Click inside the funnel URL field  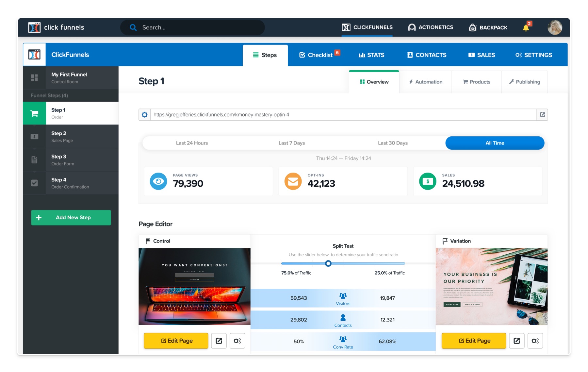(294, 115)
